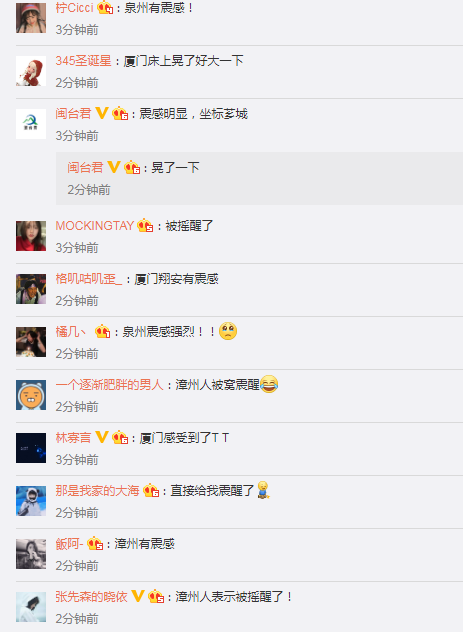
Task: Open 一个逐渐肥胖的男人's cartoon avatar
Action: (31, 395)
